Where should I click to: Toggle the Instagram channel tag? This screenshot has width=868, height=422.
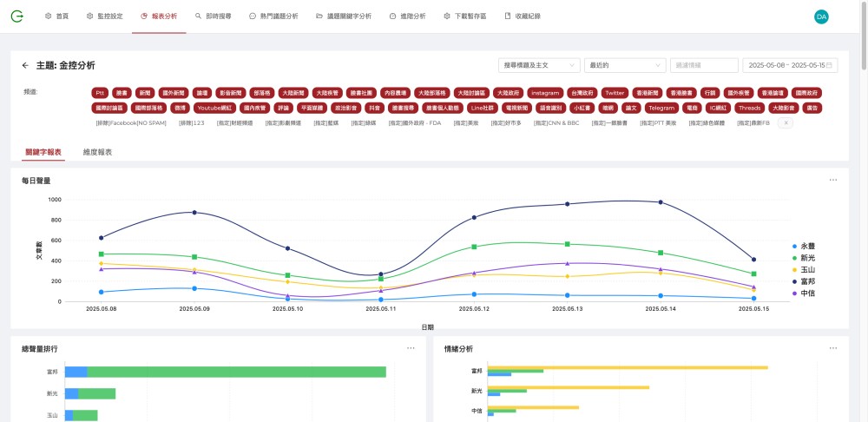tap(545, 93)
